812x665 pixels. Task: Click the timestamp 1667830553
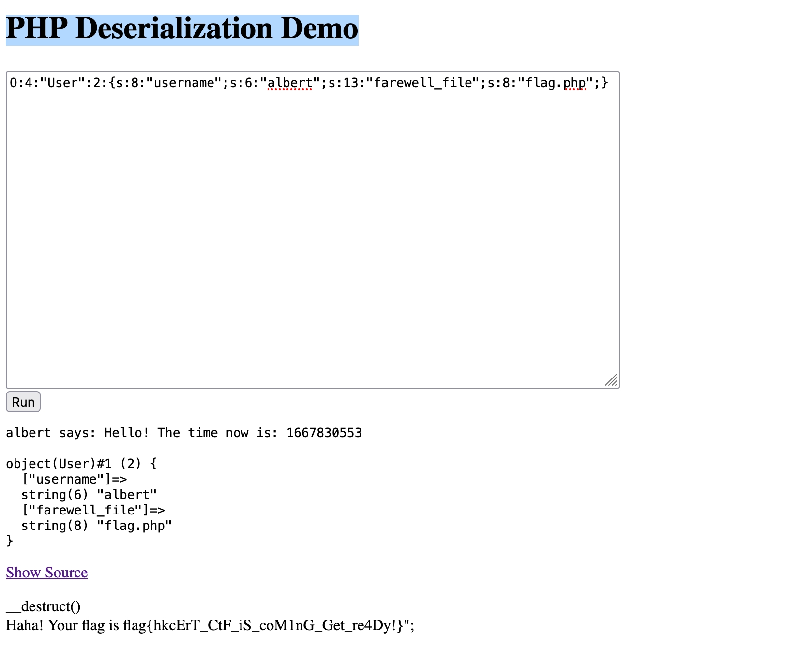(x=324, y=433)
